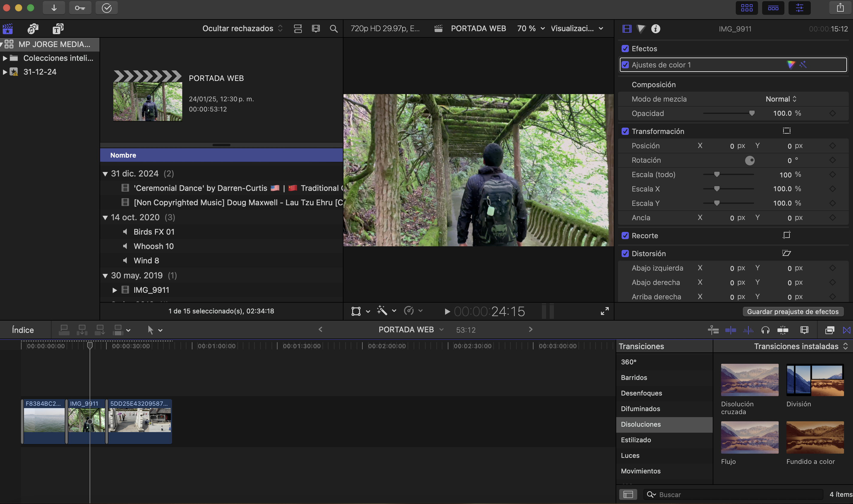Click the Índice timeline index button
The height and width of the screenshot is (504, 853).
(x=23, y=330)
